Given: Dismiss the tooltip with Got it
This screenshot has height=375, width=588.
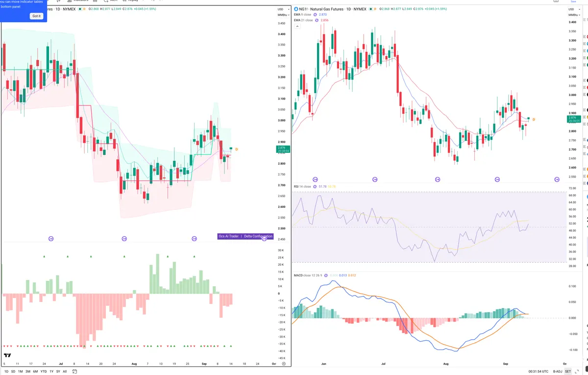Looking at the screenshot, I should coord(37,16).
